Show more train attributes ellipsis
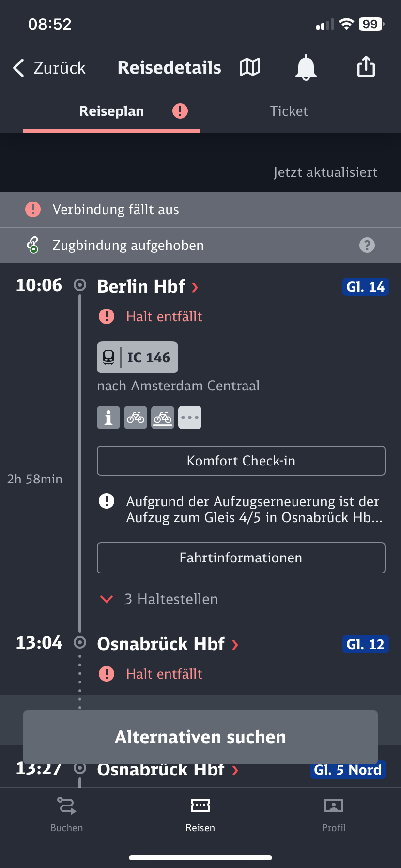Viewport: 401px width, 868px height. 190,418
